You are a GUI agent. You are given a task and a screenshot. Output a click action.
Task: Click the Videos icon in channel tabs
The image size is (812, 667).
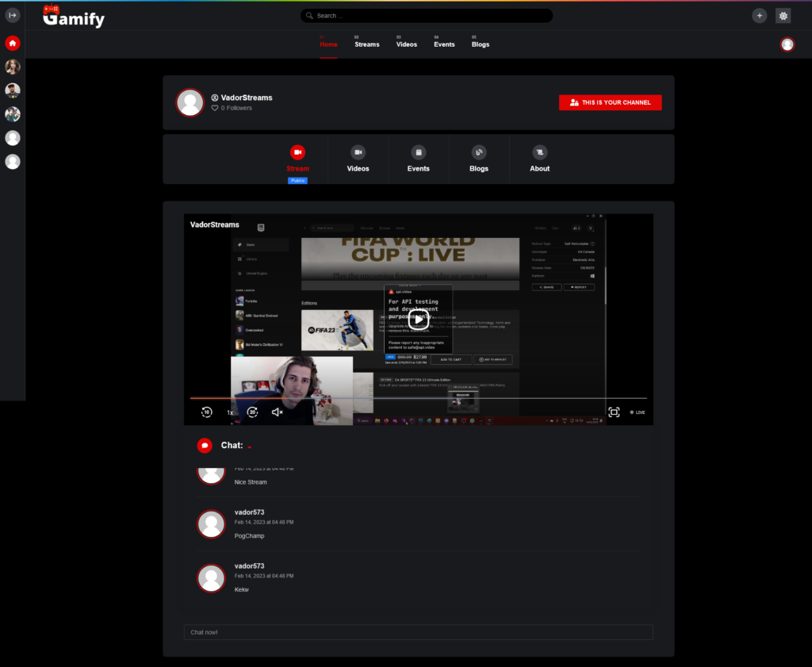[358, 152]
